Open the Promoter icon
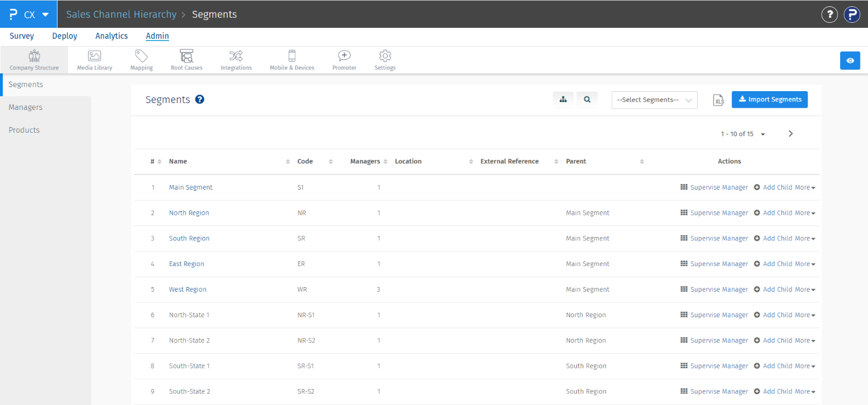Screen dimensions: 868x405 coord(344,56)
